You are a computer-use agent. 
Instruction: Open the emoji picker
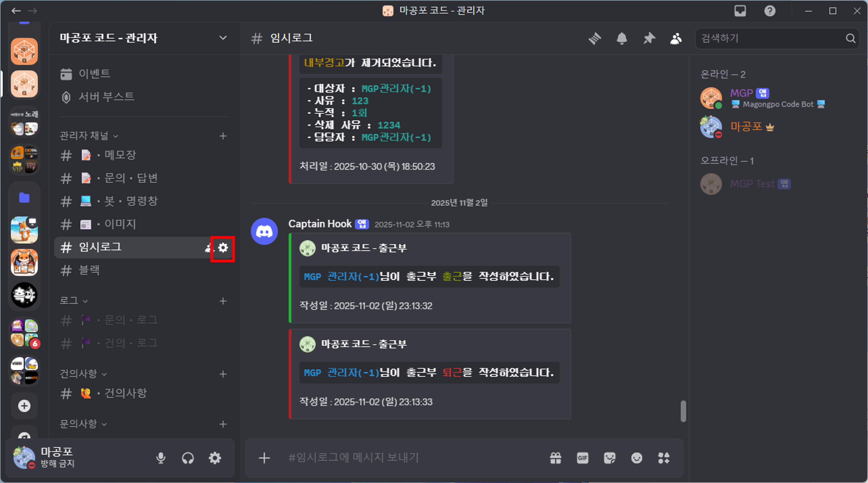(637, 458)
